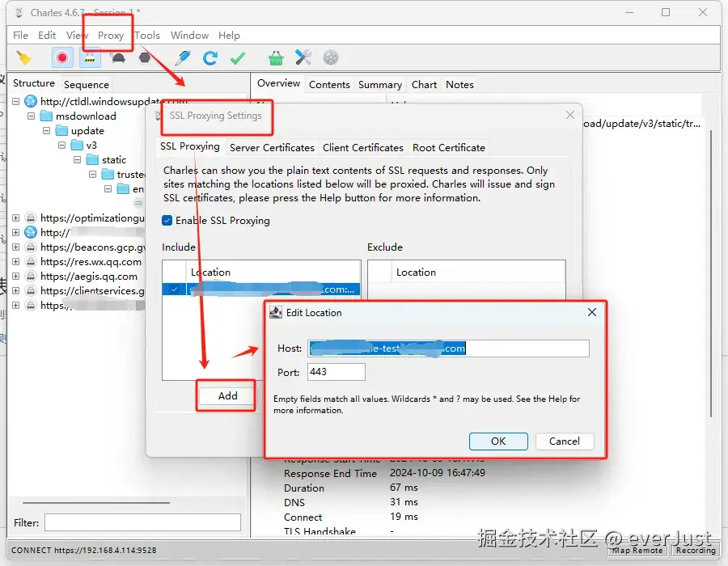This screenshot has height=566, width=728.
Task: Switch to the Chart tab
Action: click(424, 84)
